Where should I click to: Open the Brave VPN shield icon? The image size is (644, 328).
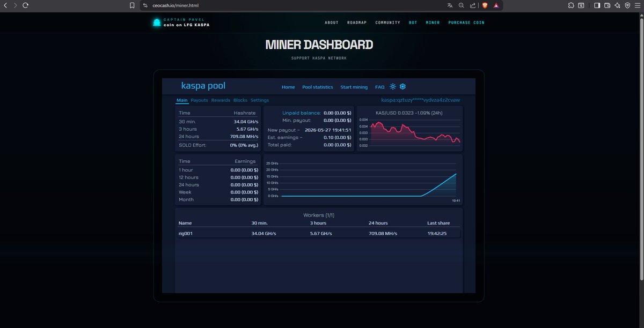click(627, 5)
